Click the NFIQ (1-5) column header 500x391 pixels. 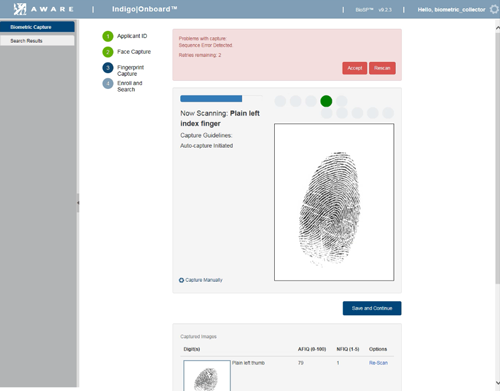pos(348,349)
